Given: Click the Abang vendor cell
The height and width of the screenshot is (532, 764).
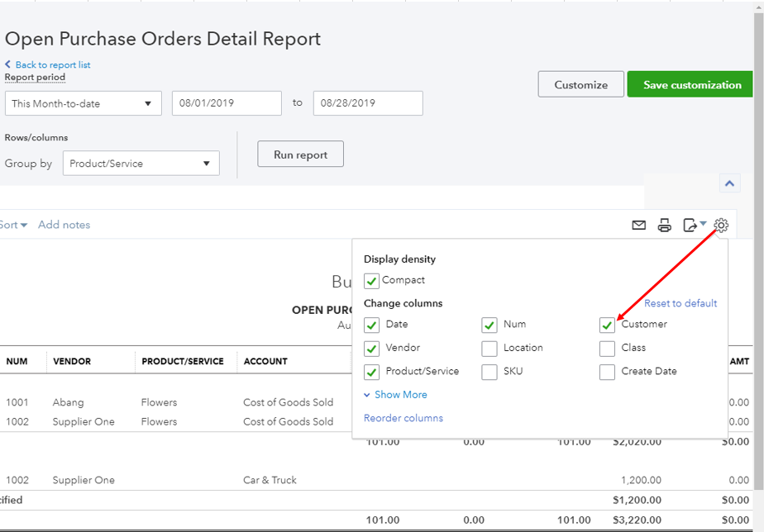Looking at the screenshot, I should 68,402.
